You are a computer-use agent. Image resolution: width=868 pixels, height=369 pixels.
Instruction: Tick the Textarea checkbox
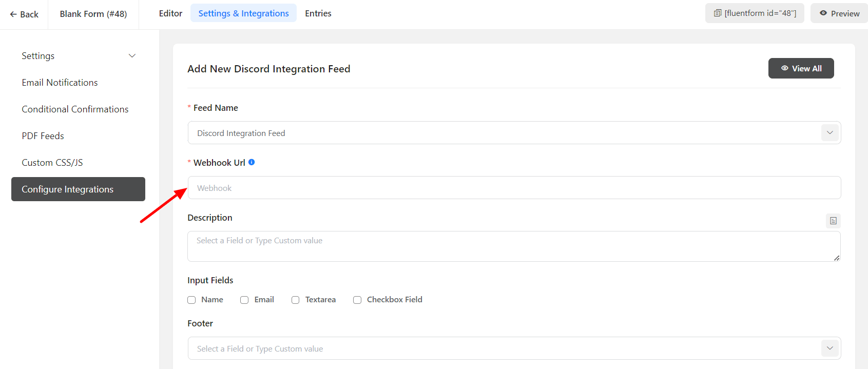[296, 300]
